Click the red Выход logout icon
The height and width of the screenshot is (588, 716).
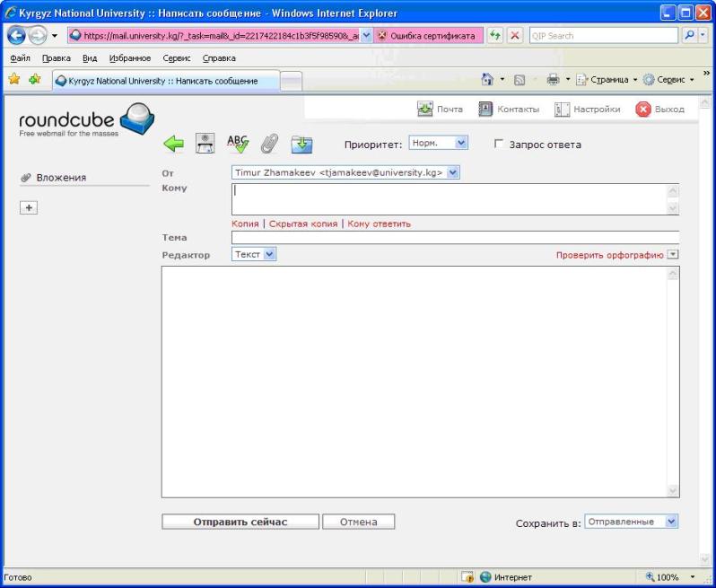click(x=642, y=110)
